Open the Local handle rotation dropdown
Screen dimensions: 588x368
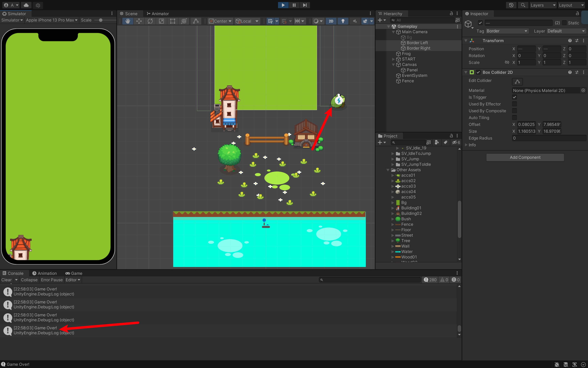[247, 21]
